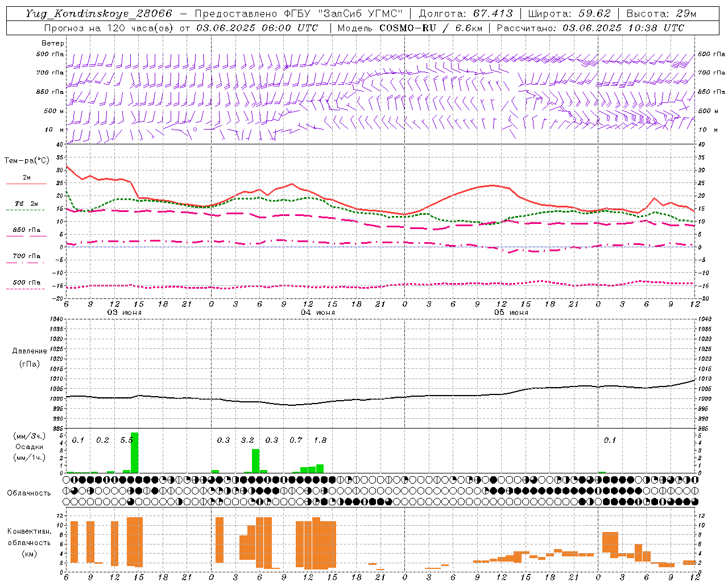Click the (мм/1ч.) precipitation unit label
Image resolution: width=728 pixels, height=582 pixels.
click(x=30, y=458)
